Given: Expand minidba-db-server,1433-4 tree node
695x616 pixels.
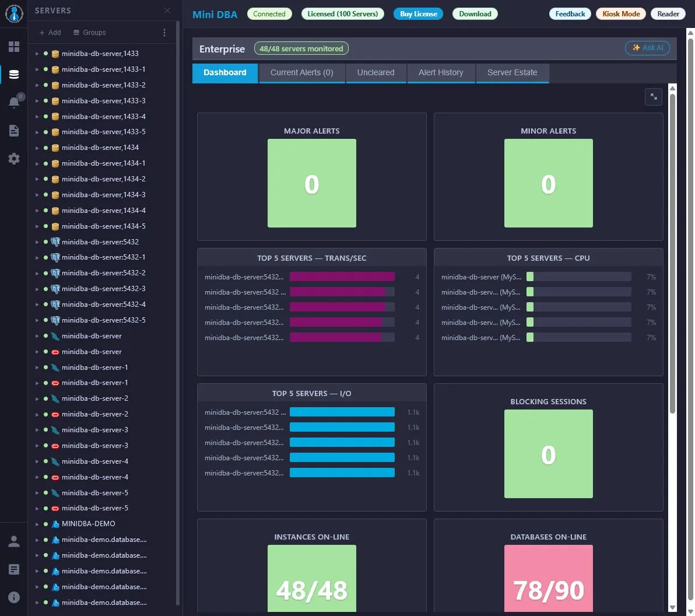Looking at the screenshot, I should [x=37, y=117].
